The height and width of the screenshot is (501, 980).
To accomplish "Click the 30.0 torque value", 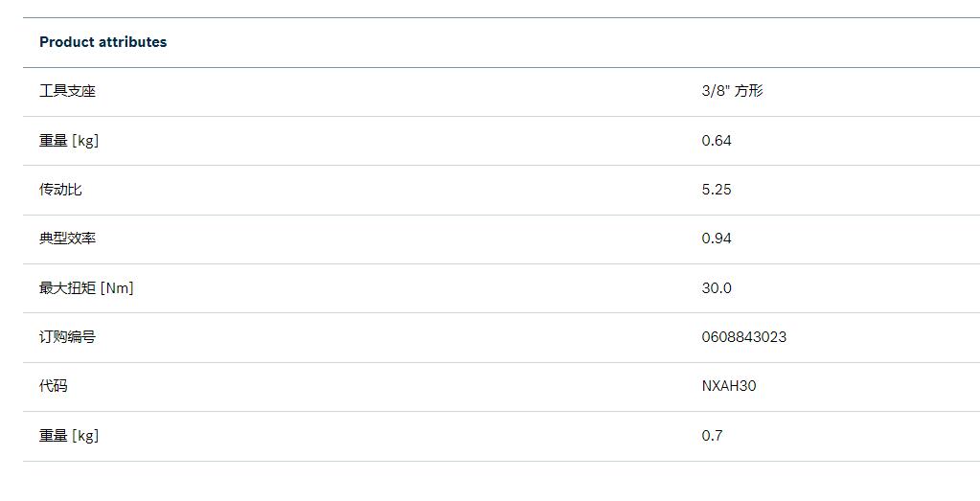I will coord(717,288).
